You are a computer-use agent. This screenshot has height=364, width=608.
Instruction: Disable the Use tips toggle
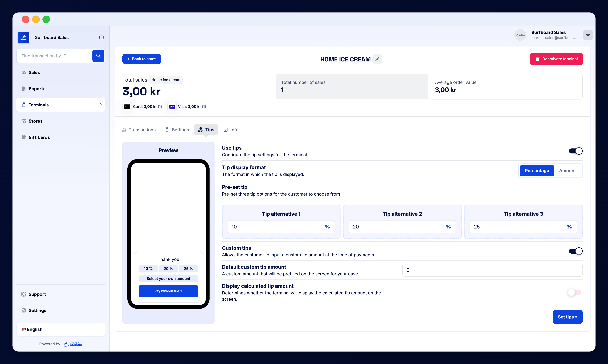(x=576, y=151)
